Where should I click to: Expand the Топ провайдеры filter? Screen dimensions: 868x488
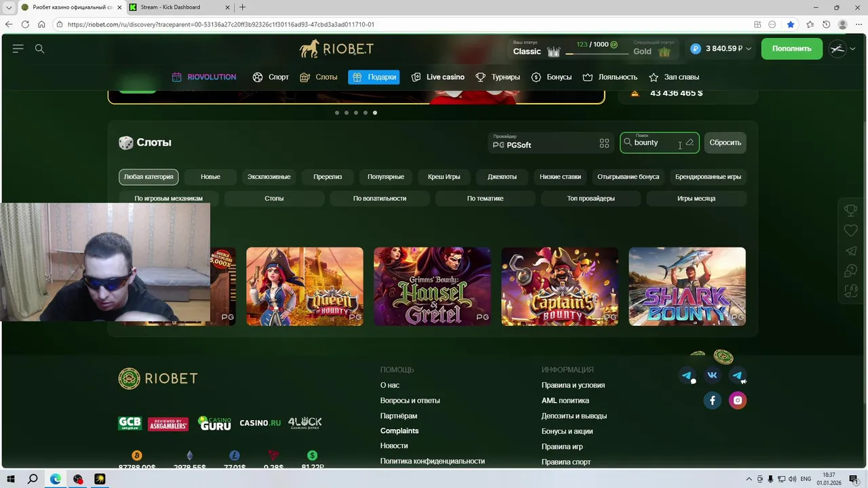click(x=591, y=199)
